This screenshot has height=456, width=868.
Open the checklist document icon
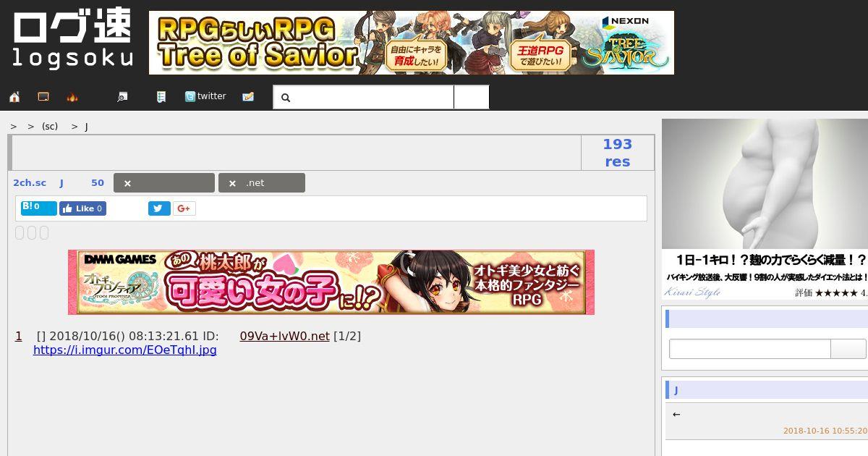(161, 96)
